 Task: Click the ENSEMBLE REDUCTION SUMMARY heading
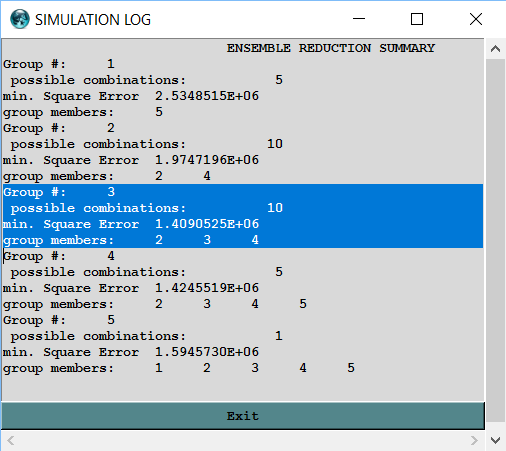(x=331, y=48)
